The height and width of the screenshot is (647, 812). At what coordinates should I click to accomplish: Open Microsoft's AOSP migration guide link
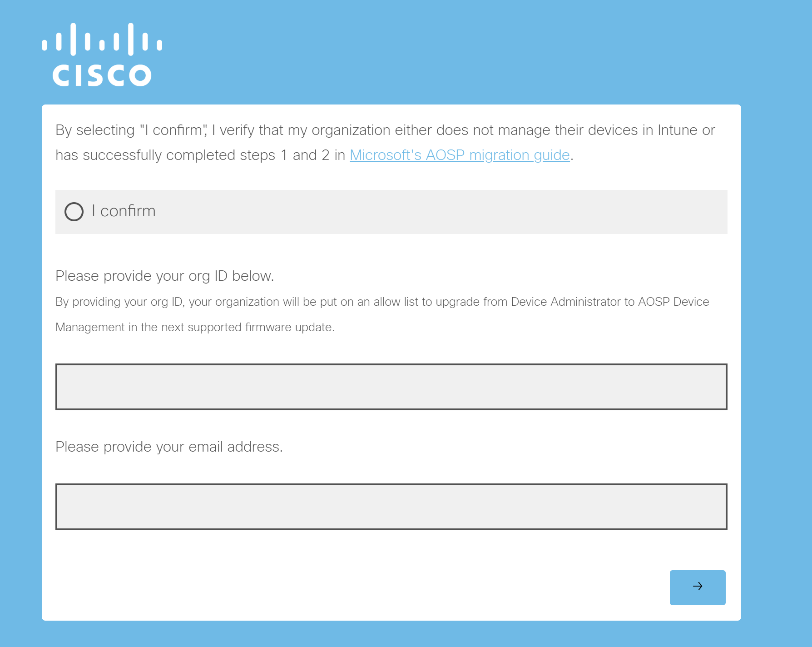(460, 155)
